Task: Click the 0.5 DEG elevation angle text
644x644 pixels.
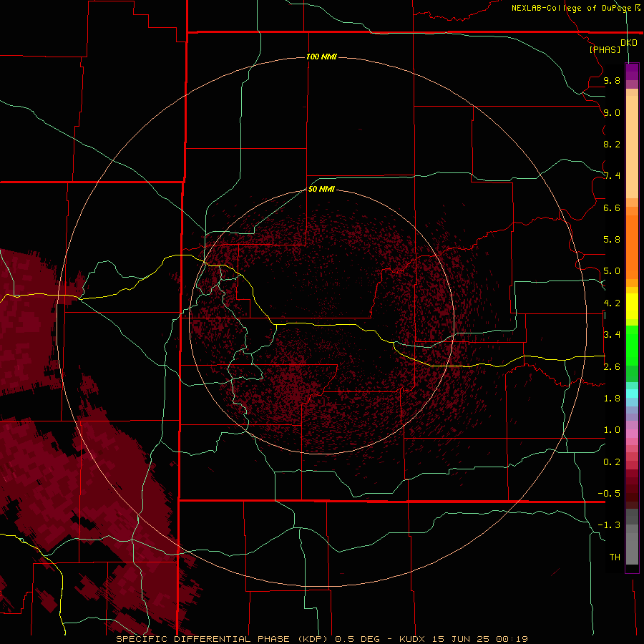Action: (357, 639)
